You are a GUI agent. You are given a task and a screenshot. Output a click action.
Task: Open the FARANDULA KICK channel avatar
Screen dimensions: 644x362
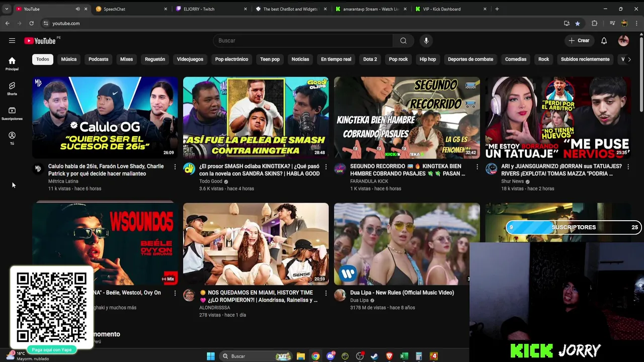(340, 169)
